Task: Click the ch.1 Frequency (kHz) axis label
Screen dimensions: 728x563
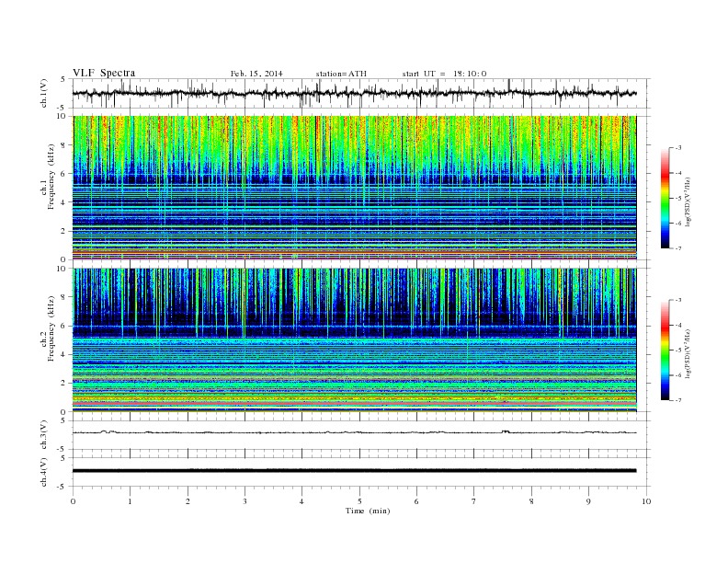Action: pos(48,177)
